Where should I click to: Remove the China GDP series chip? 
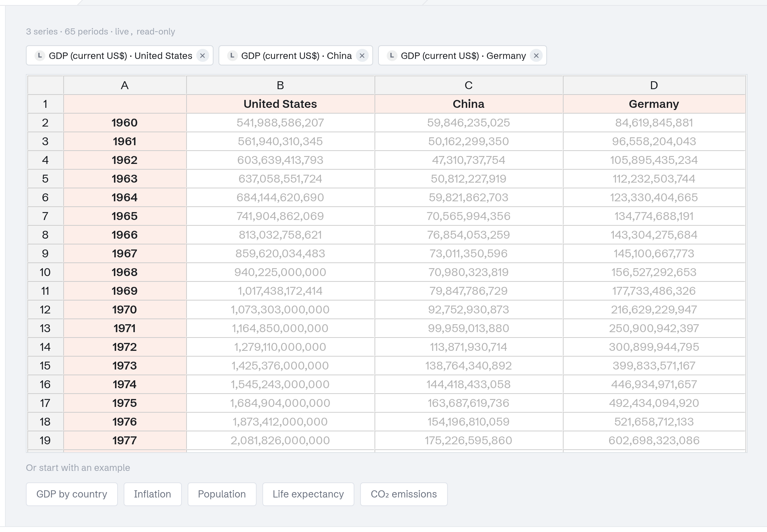362,56
